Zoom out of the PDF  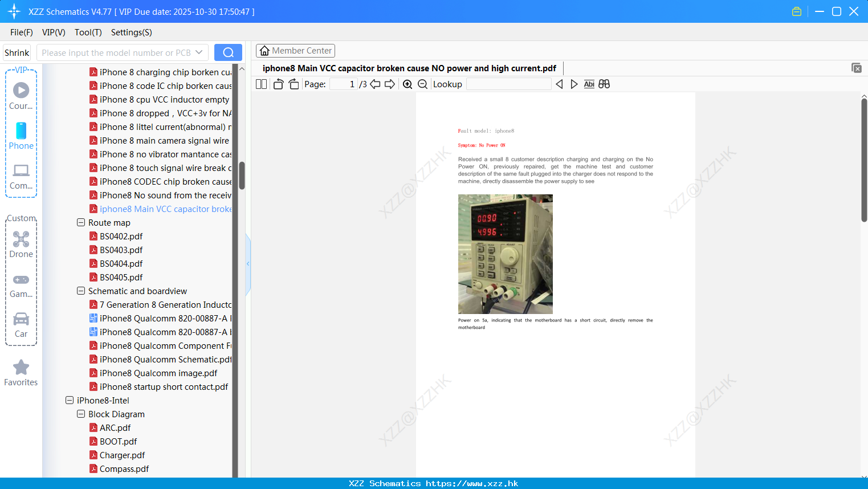423,84
